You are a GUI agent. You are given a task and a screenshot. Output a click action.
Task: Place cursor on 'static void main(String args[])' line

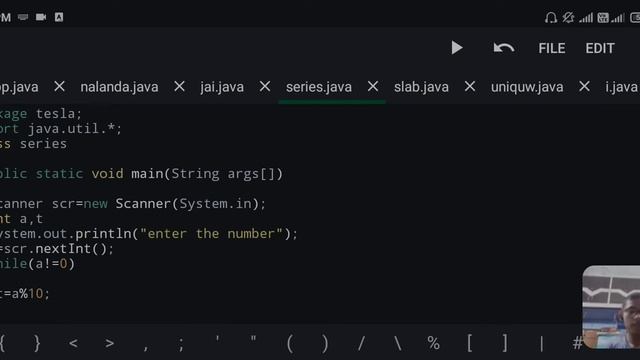[x=159, y=174]
